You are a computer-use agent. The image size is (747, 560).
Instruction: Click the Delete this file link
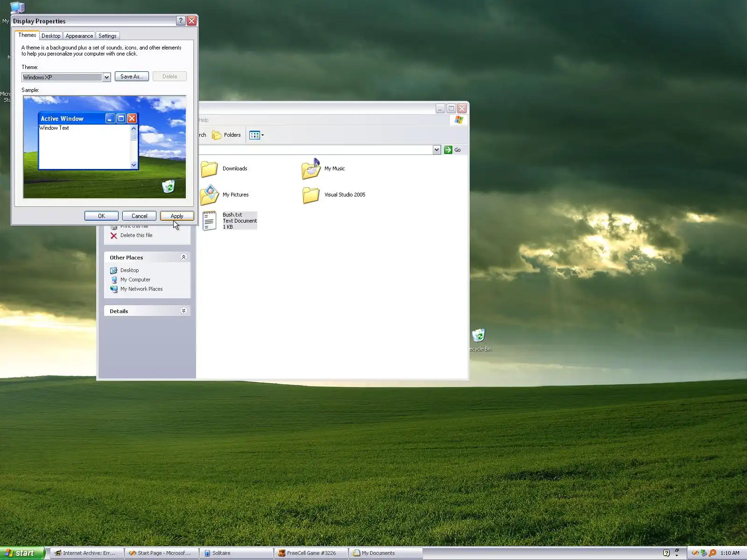click(136, 236)
